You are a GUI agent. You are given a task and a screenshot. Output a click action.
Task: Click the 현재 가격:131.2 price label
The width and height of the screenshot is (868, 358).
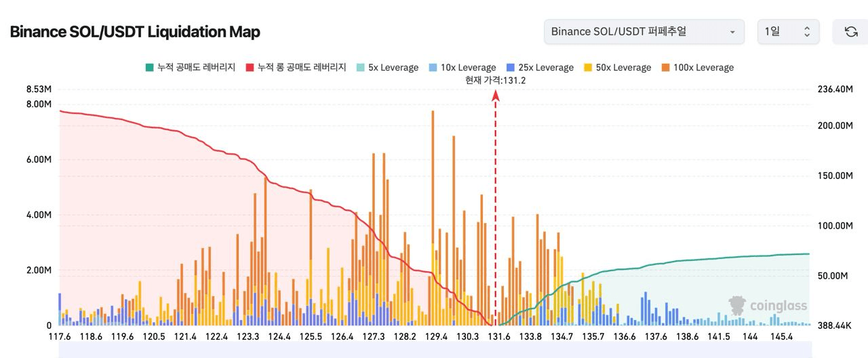[496, 80]
